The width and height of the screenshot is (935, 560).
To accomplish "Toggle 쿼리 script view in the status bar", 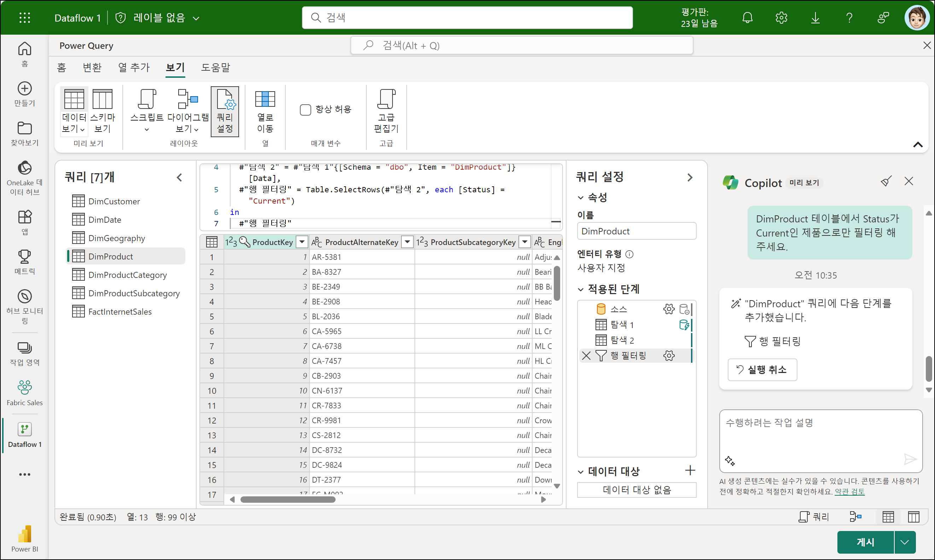I will pyautogui.click(x=813, y=517).
